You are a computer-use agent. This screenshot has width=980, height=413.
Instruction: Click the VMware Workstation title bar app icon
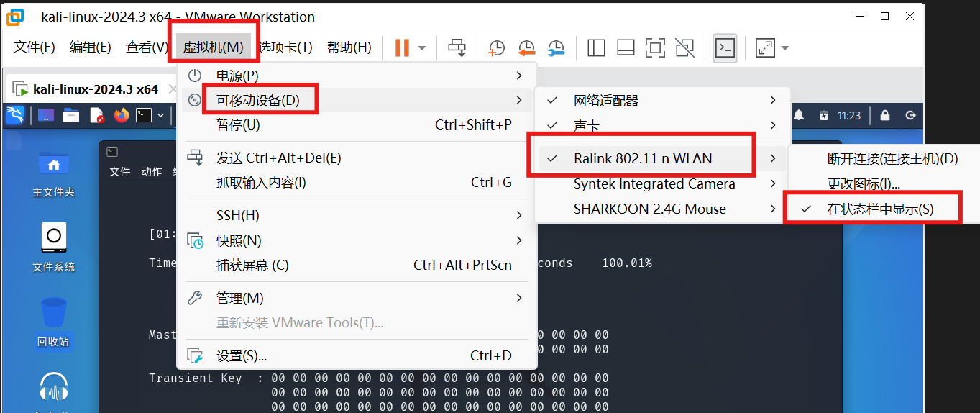(14, 16)
